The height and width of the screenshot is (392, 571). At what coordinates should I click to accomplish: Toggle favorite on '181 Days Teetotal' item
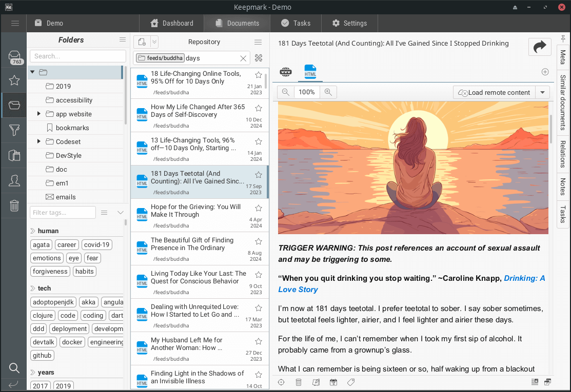click(x=259, y=175)
